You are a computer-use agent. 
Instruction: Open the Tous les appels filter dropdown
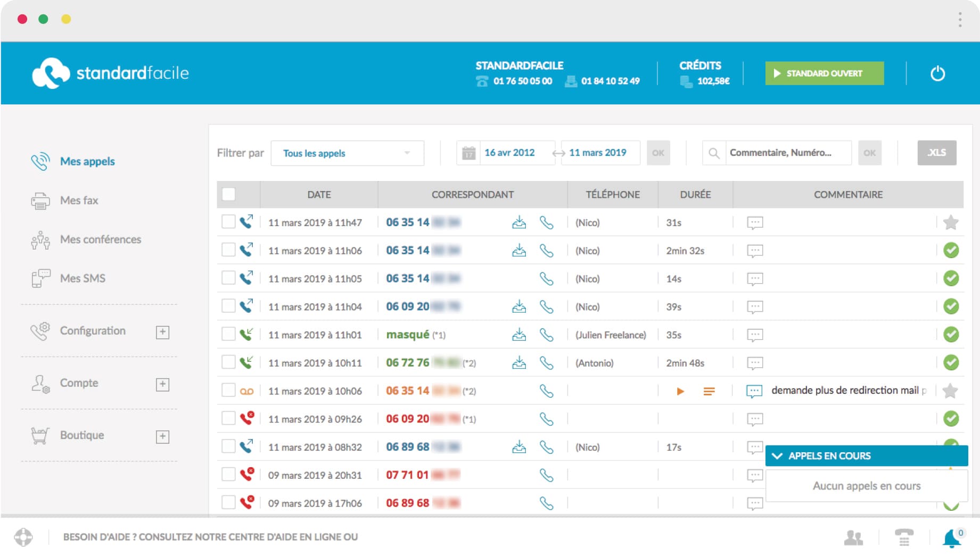[x=347, y=153]
